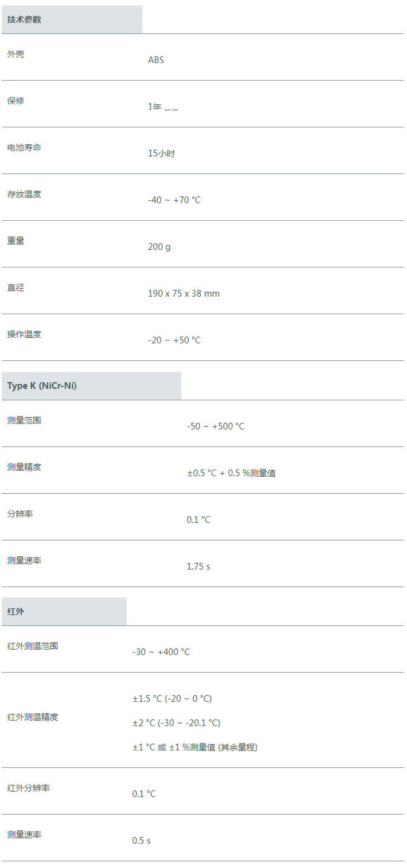Click the 红外分辨率 label
The height and width of the screenshot is (868, 407).
[x=29, y=788]
